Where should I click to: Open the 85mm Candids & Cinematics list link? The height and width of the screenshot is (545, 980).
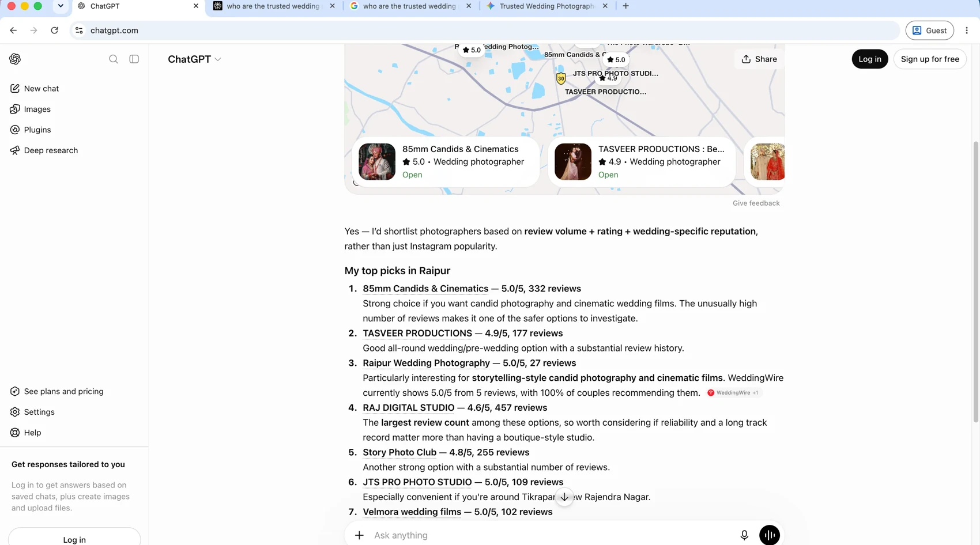425,289
